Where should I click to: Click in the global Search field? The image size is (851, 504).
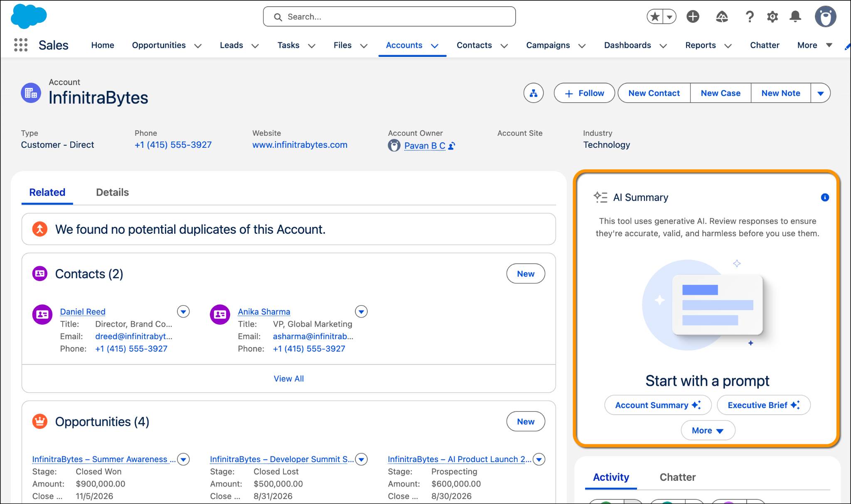click(389, 17)
